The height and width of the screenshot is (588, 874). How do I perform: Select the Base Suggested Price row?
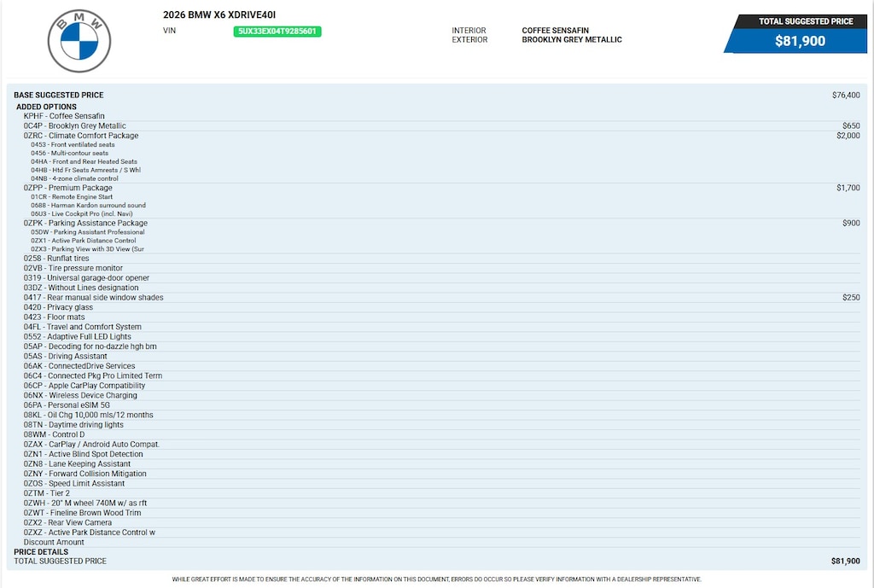436,96
